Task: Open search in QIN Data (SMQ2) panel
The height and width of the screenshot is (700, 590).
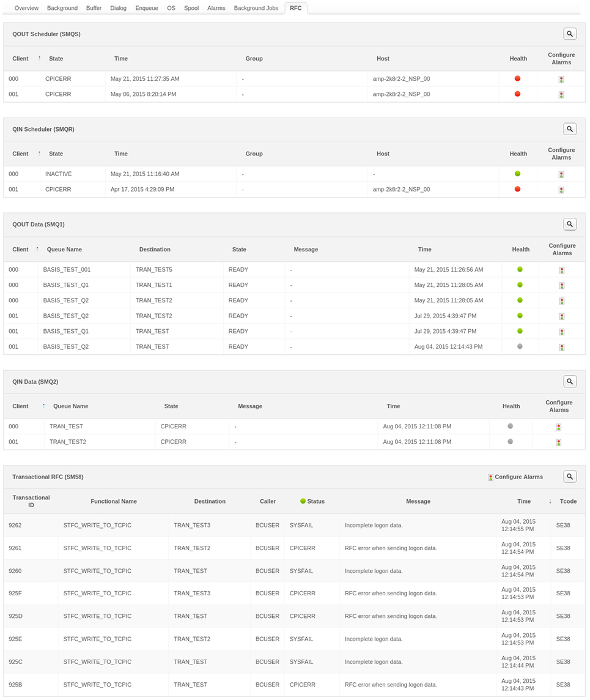Action: click(569, 381)
